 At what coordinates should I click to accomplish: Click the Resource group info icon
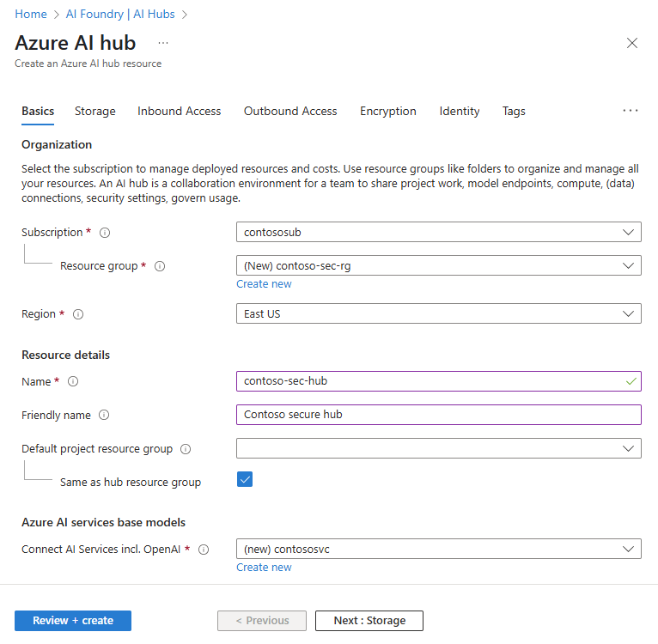tap(160, 266)
